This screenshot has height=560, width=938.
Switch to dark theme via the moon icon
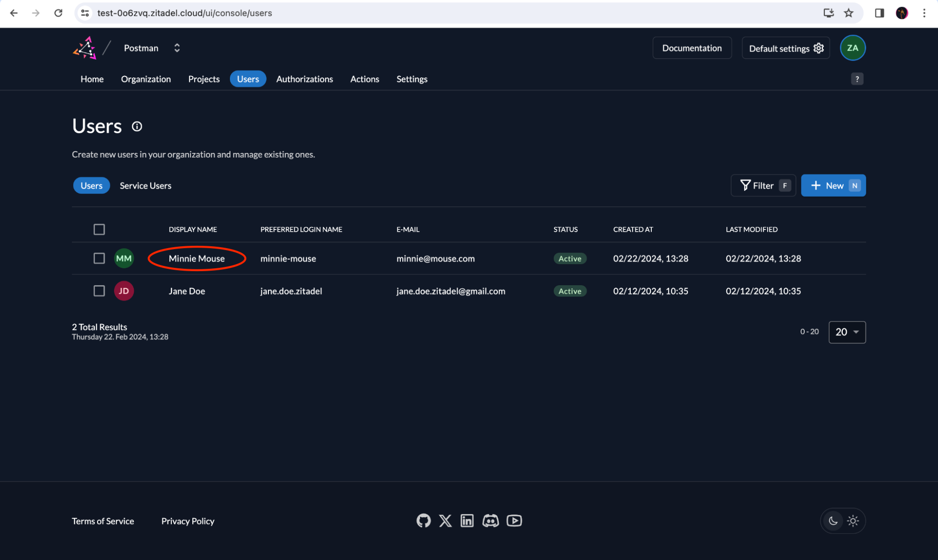(x=833, y=521)
